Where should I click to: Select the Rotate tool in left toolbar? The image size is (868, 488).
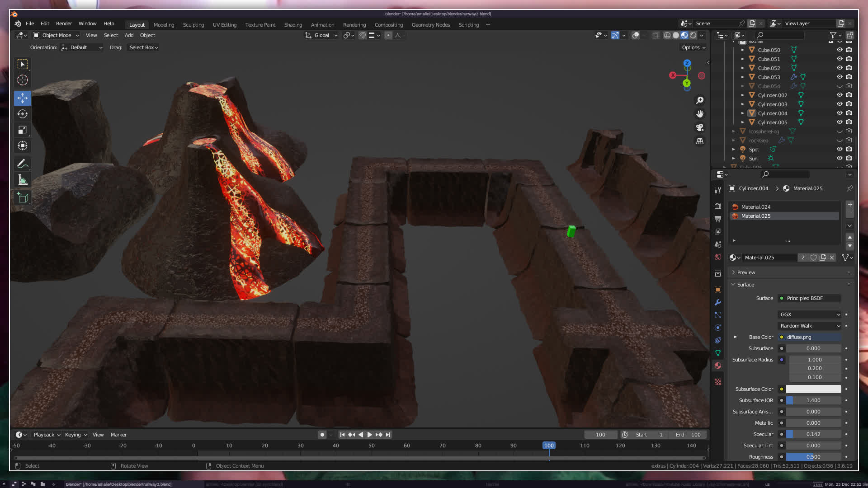click(22, 114)
